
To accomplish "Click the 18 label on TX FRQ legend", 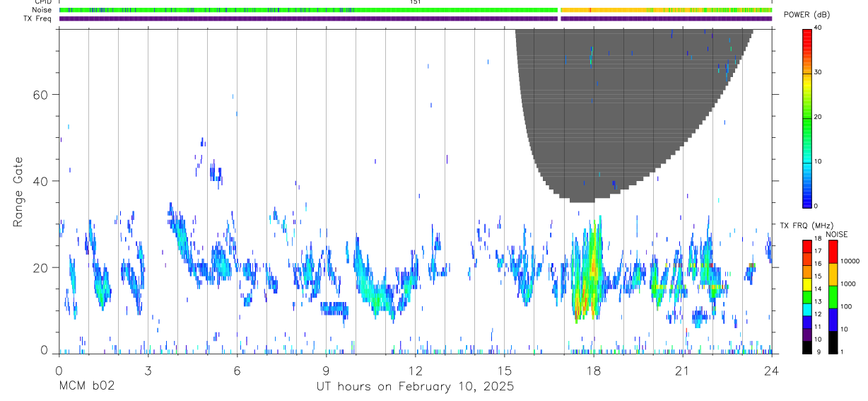I will pyautogui.click(x=818, y=238).
